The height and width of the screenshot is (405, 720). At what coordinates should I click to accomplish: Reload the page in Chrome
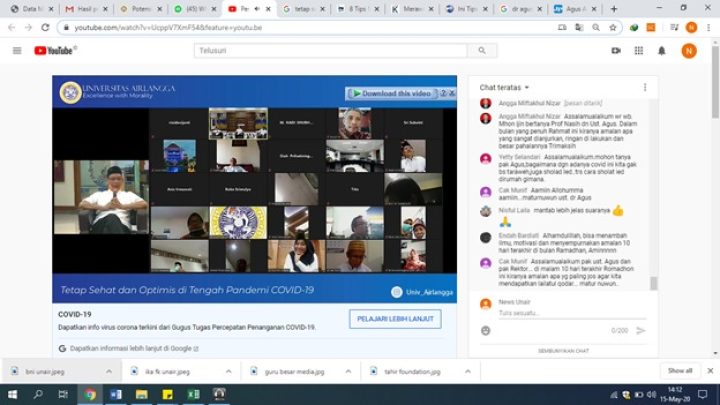[45, 28]
